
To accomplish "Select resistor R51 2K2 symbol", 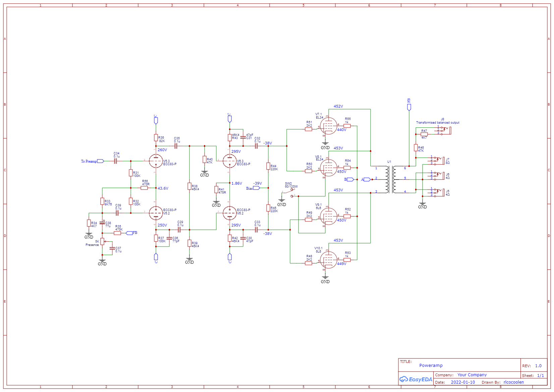I will click(x=309, y=129).
